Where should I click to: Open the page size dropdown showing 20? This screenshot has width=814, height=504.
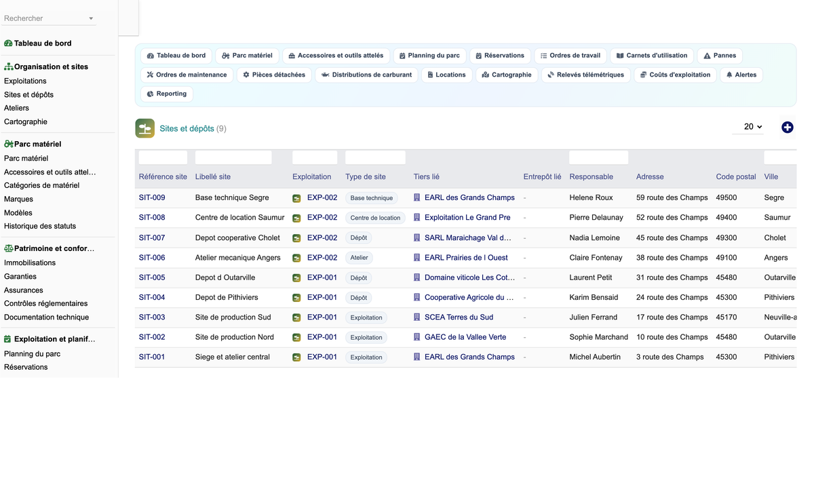[x=748, y=127]
